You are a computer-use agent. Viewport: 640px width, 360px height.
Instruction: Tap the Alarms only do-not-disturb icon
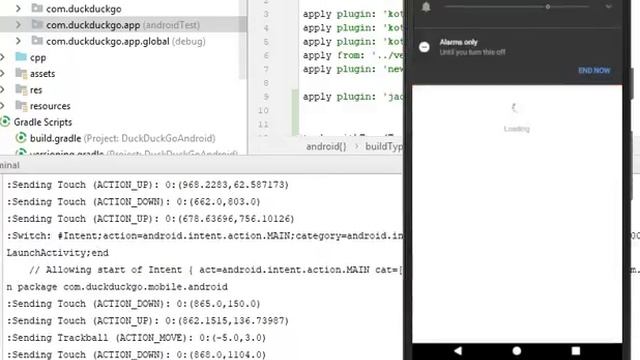[424, 47]
